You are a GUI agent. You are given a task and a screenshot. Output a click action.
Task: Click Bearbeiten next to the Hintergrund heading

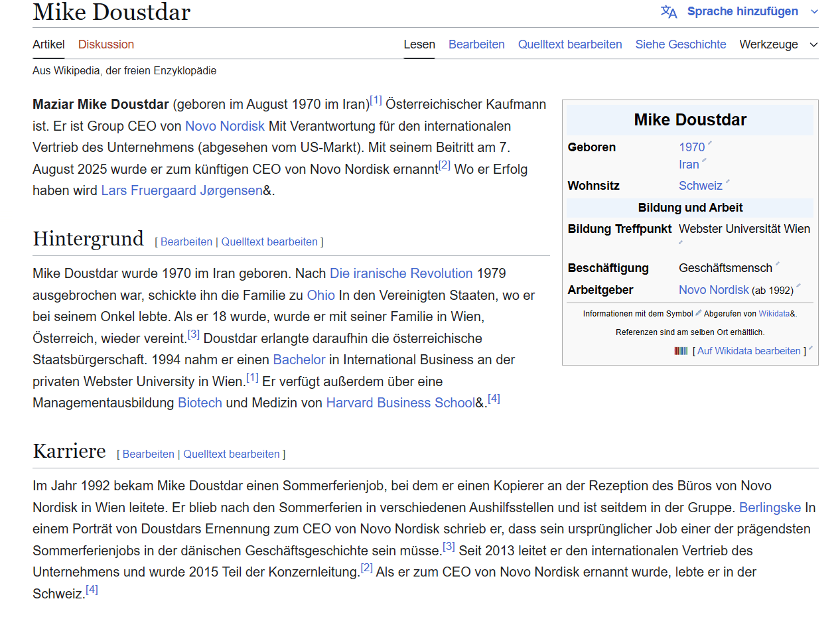pyautogui.click(x=186, y=242)
